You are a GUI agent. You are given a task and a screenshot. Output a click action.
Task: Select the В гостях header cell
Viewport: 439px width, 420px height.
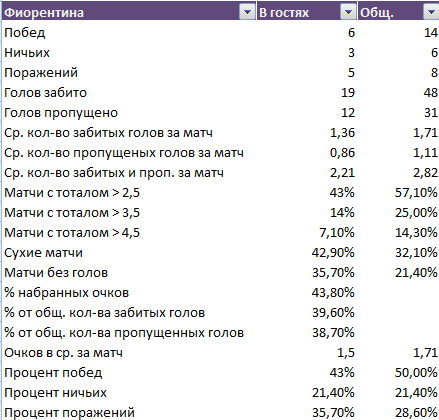coord(307,12)
